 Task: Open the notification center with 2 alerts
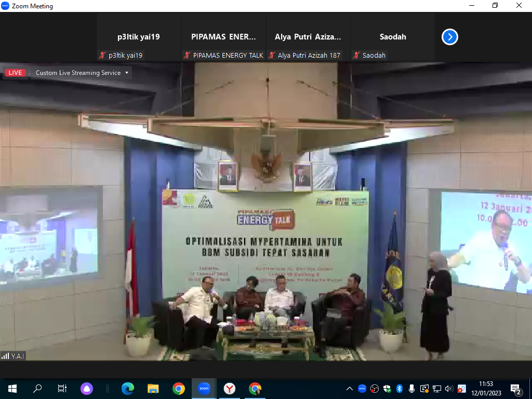[x=515, y=389]
